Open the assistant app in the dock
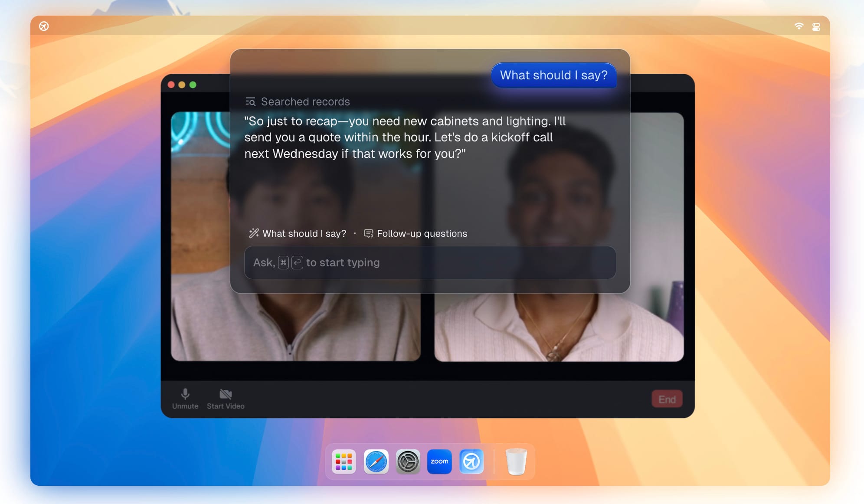This screenshot has height=504, width=864. (471, 461)
